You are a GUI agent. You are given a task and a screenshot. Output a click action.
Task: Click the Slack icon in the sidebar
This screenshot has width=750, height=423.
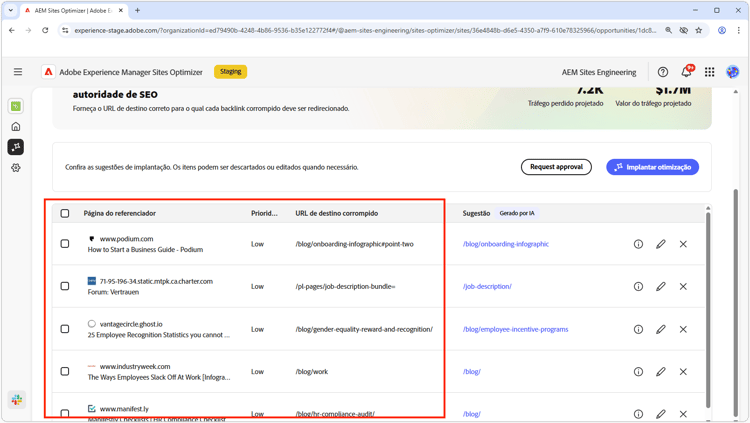point(17,400)
